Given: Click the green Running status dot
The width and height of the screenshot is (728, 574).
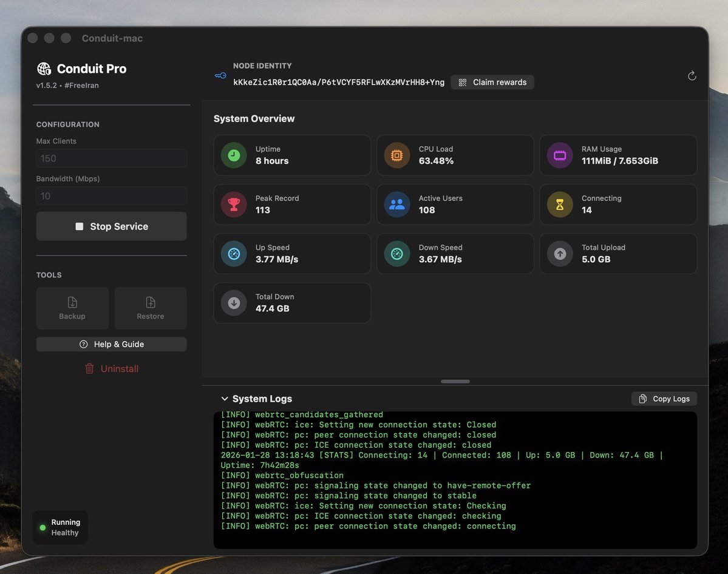Looking at the screenshot, I should [x=43, y=528].
